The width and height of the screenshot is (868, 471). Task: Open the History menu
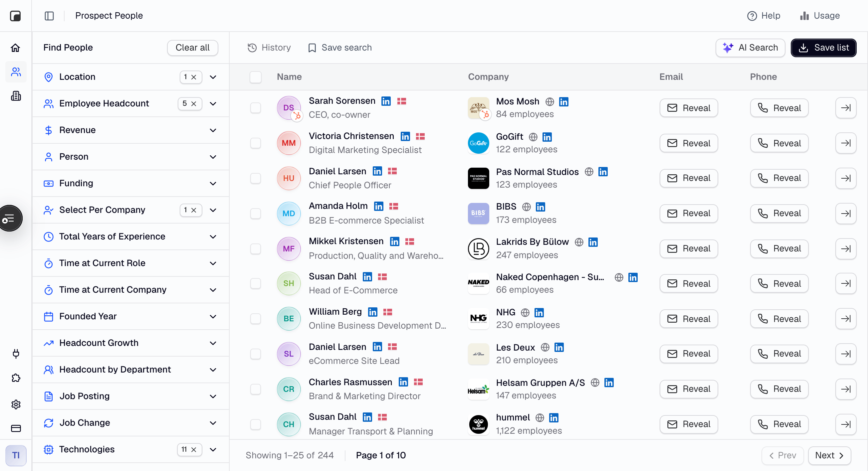click(x=269, y=48)
